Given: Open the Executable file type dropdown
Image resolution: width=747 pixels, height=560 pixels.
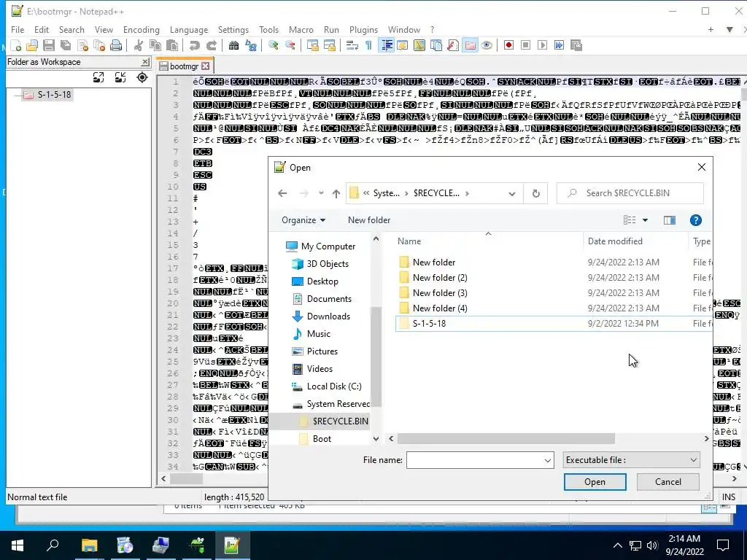Looking at the screenshot, I should tap(631, 460).
